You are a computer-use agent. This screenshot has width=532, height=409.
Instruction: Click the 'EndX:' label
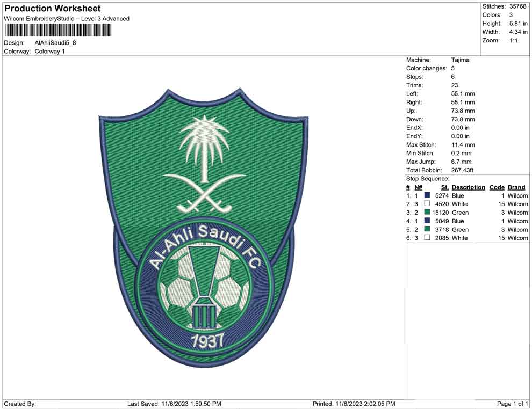coord(414,128)
